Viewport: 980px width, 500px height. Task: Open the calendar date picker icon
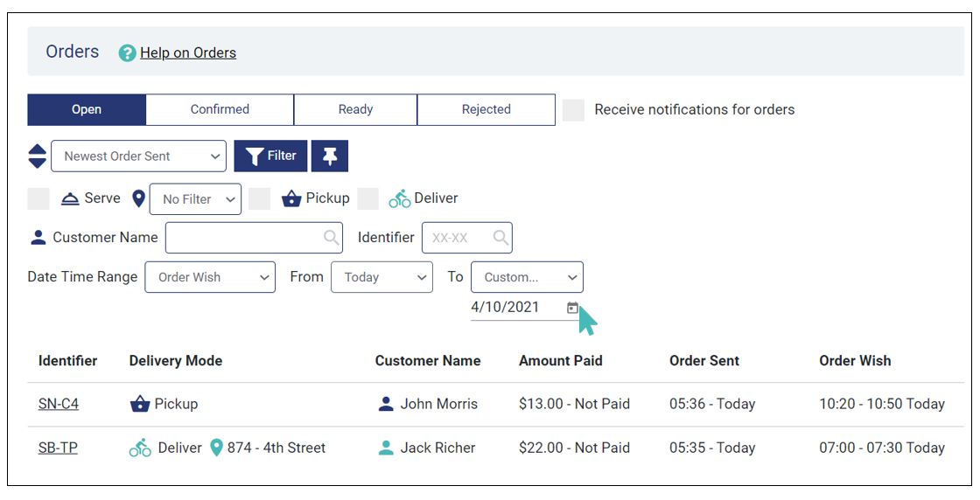coord(572,308)
